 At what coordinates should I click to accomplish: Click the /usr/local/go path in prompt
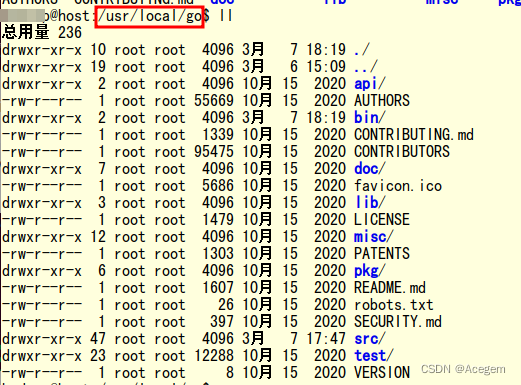149,16
